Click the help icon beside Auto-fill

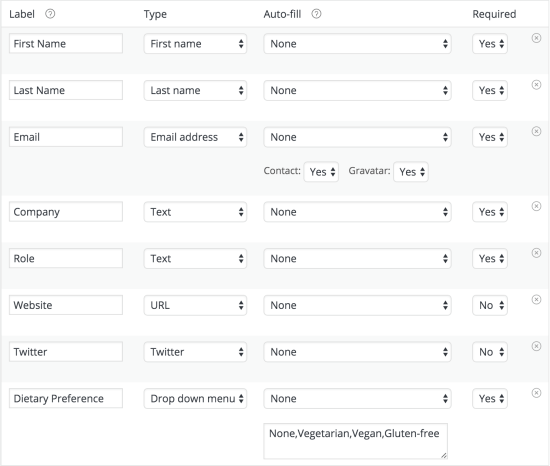coord(316,14)
